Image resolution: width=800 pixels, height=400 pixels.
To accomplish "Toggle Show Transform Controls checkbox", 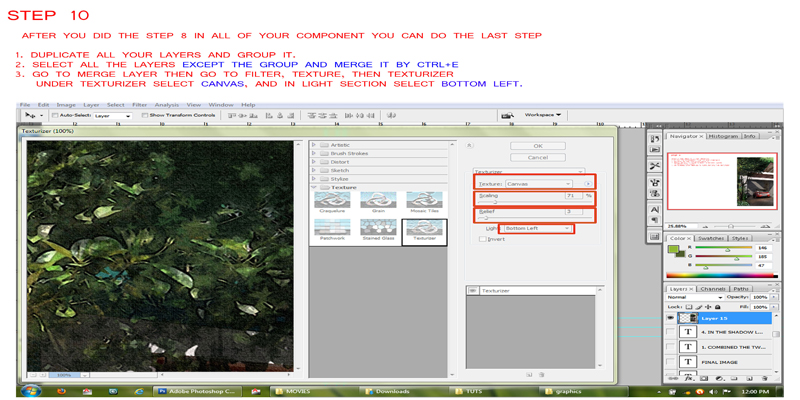I will click(x=144, y=116).
